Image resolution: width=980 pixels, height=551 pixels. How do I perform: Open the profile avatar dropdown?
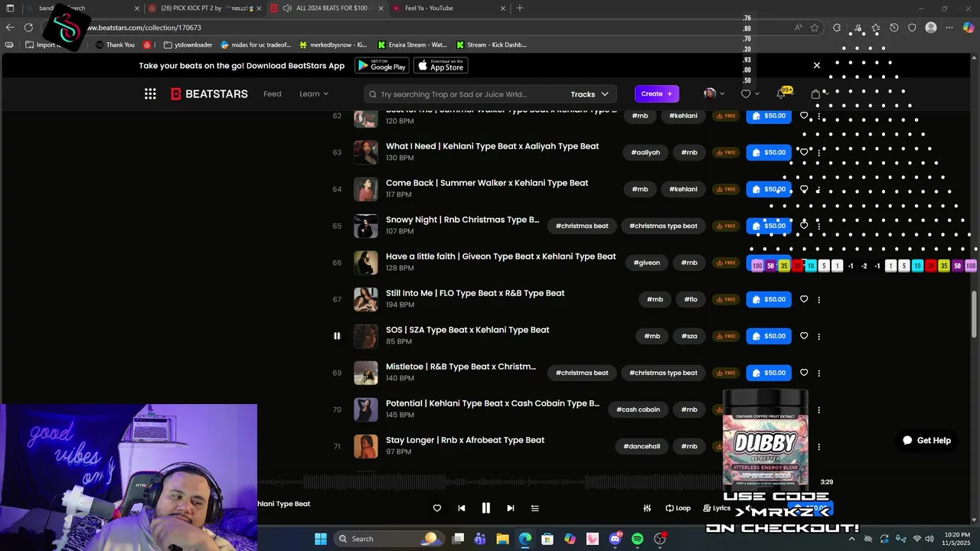(714, 93)
